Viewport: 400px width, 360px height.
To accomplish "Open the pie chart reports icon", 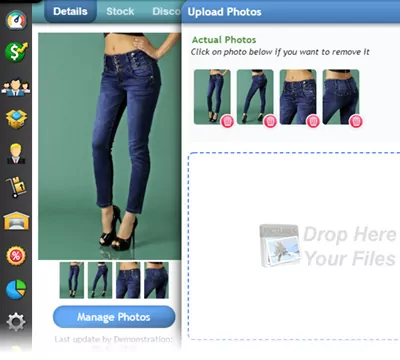I will tap(16, 289).
